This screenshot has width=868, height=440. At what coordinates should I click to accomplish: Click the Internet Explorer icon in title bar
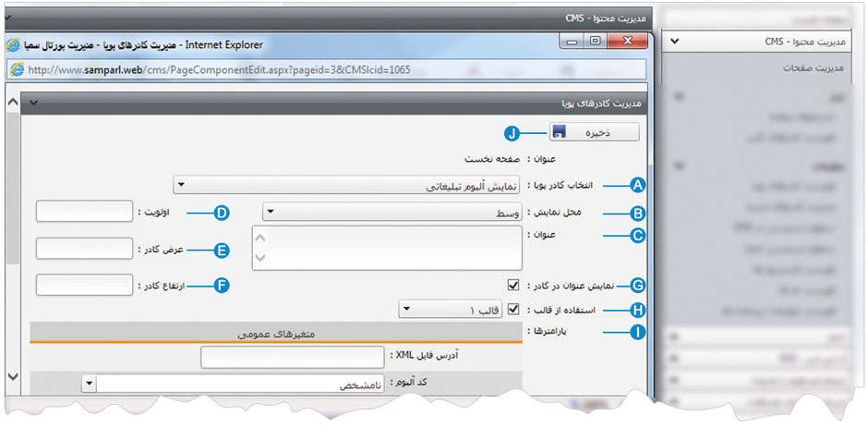click(15, 43)
